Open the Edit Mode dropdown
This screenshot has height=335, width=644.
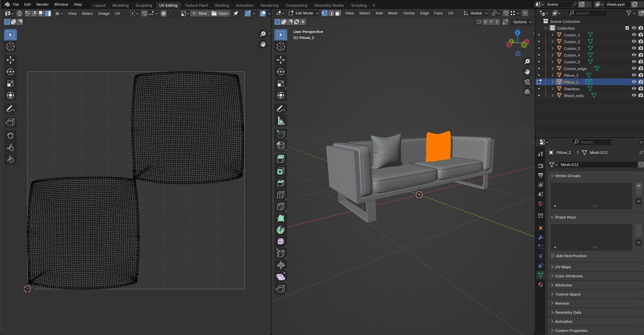tap(303, 13)
